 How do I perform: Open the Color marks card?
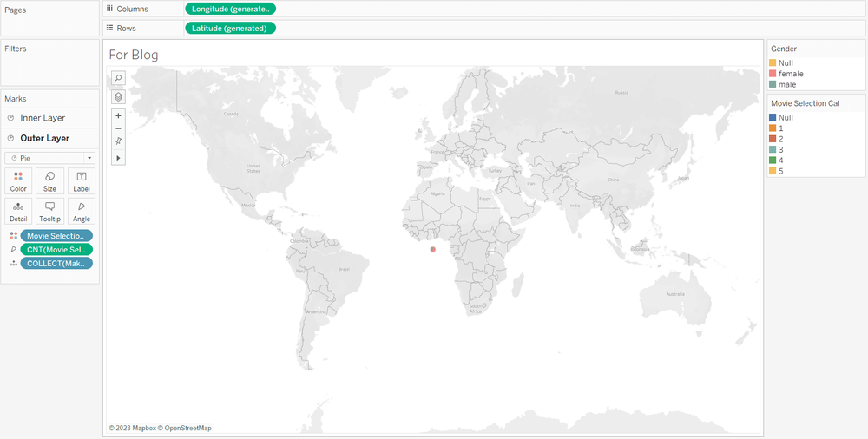(18, 180)
